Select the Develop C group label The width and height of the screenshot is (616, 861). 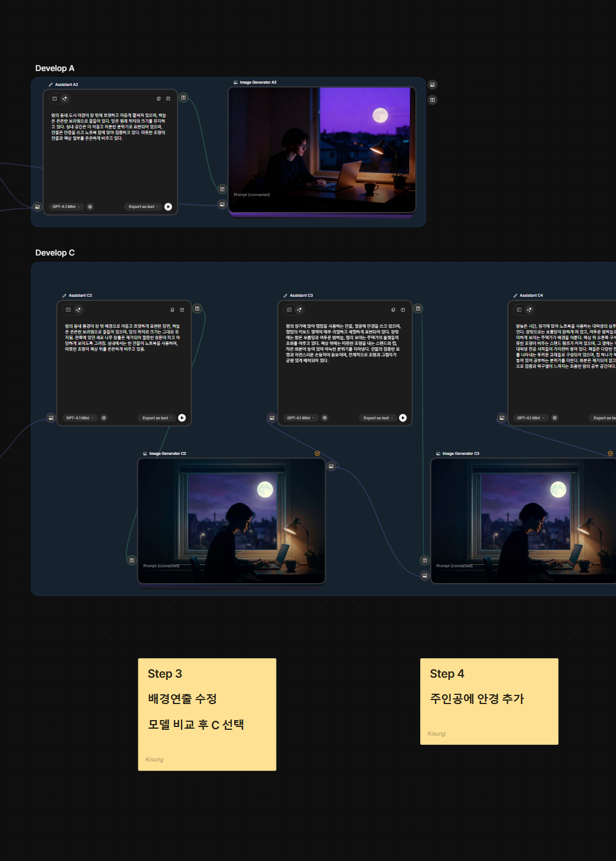tap(55, 253)
